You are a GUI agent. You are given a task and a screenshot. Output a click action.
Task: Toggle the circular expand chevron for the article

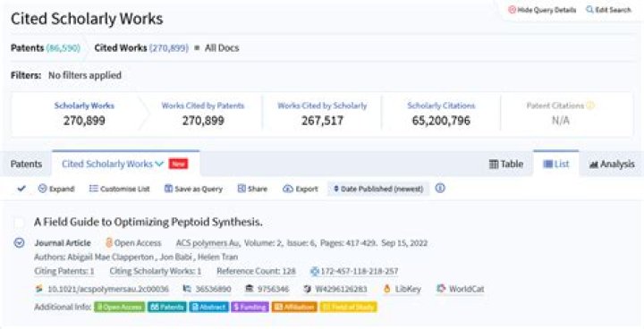point(20,243)
